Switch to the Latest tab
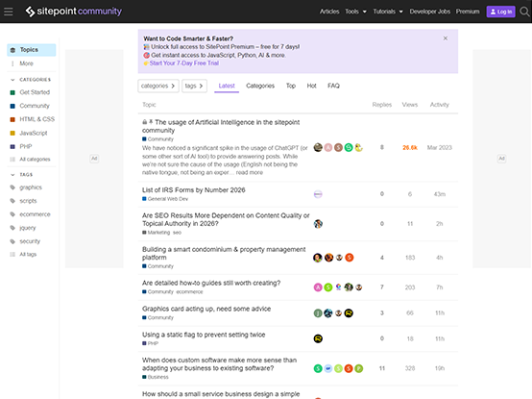Screen dimensions: 532x399 227,86
